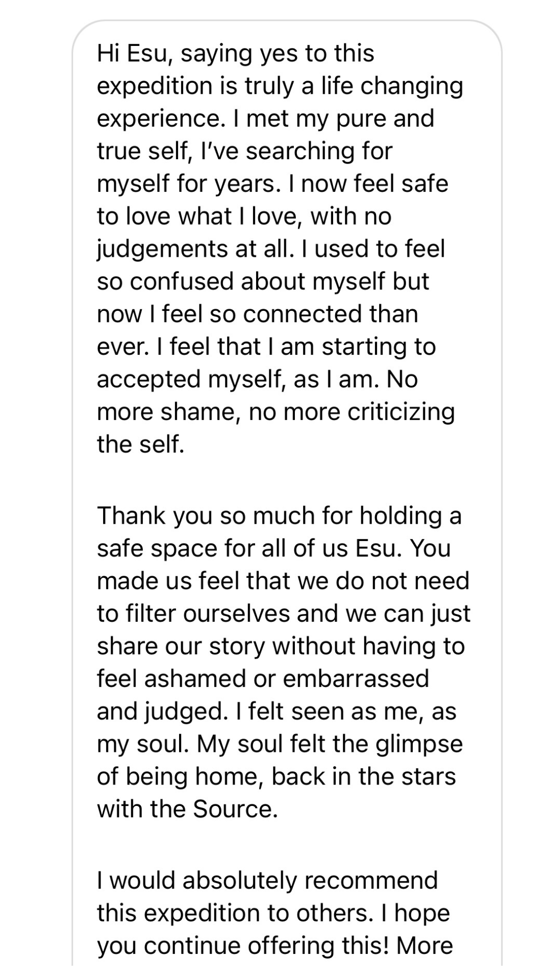Click "the self." ending the first paragraph
Screen dimensions: 551x980
click(140, 445)
